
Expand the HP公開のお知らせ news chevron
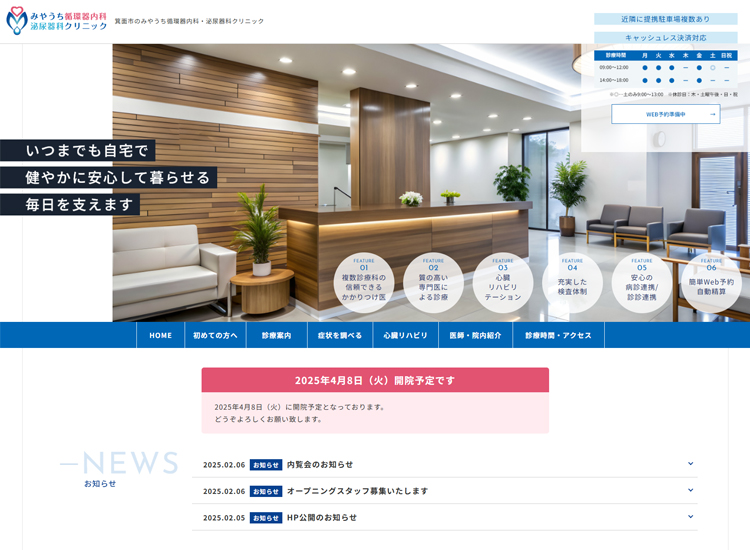tap(690, 517)
